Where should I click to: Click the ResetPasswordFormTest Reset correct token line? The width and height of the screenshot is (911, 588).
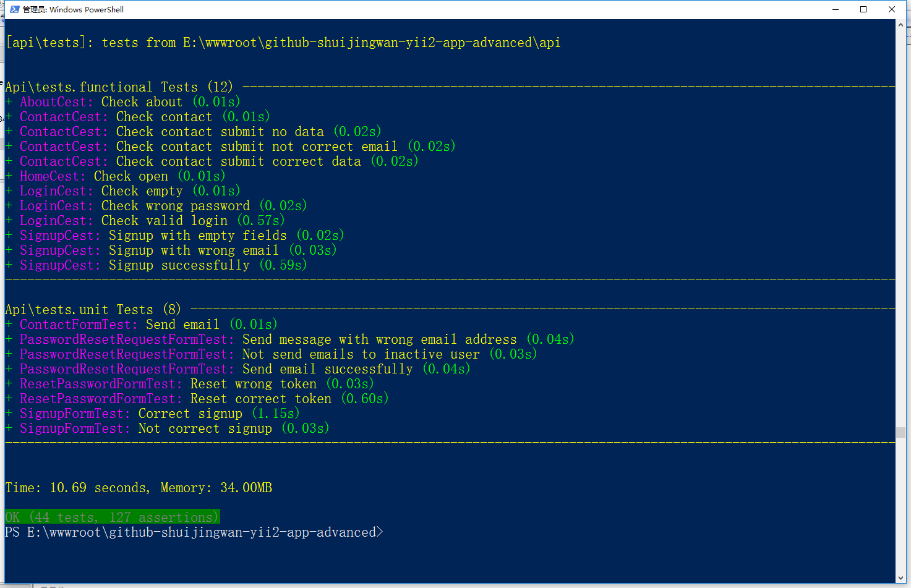pos(204,399)
